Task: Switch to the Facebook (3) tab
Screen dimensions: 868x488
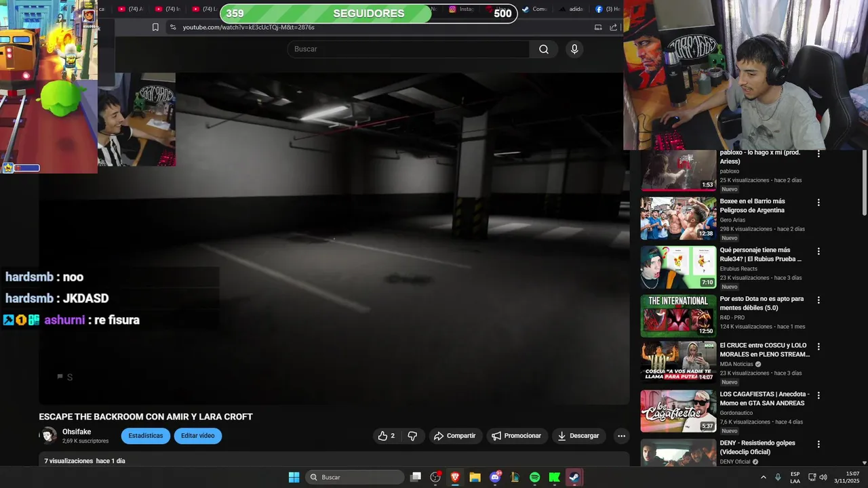Action: (608, 9)
